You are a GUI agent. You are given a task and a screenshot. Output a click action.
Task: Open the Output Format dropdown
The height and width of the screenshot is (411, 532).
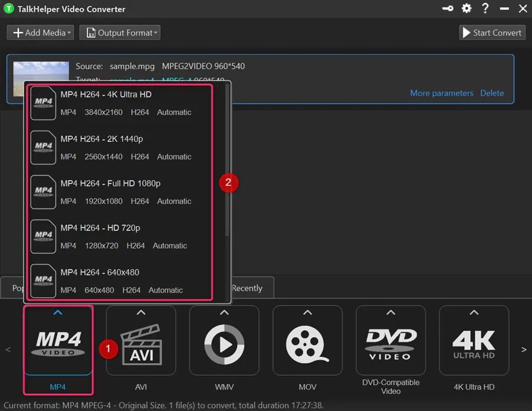120,32
